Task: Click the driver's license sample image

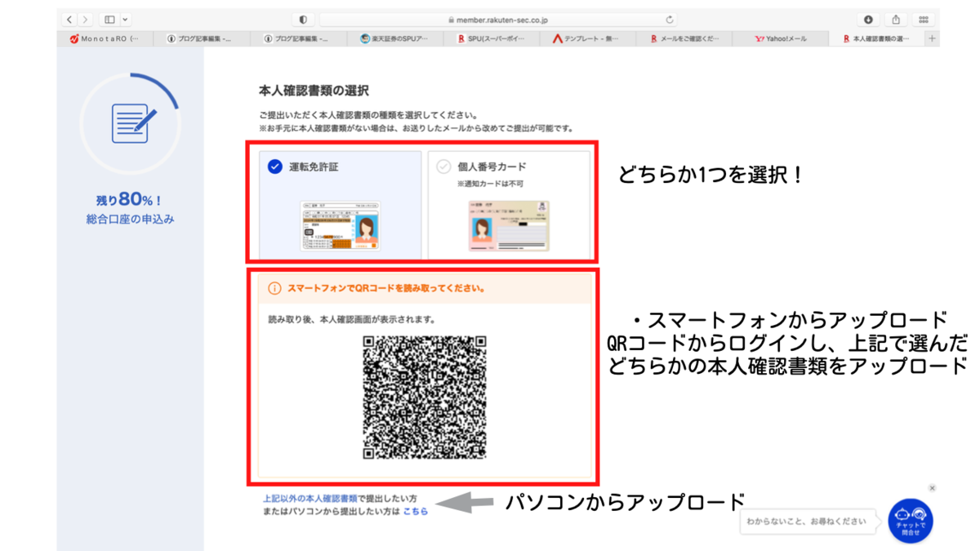Action: [340, 226]
